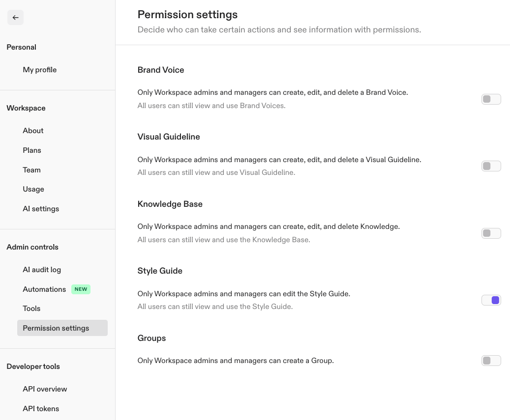The image size is (510, 420).
Task: Open Tools under Admin controls
Action: (x=31, y=308)
